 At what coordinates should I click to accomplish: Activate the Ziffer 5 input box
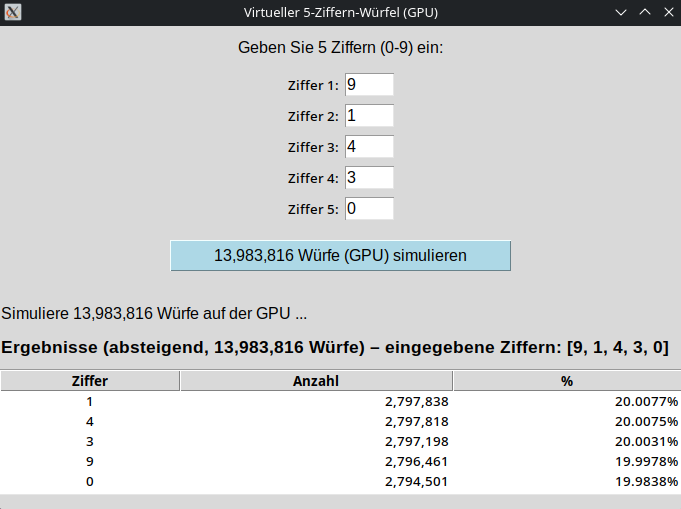(x=369, y=209)
